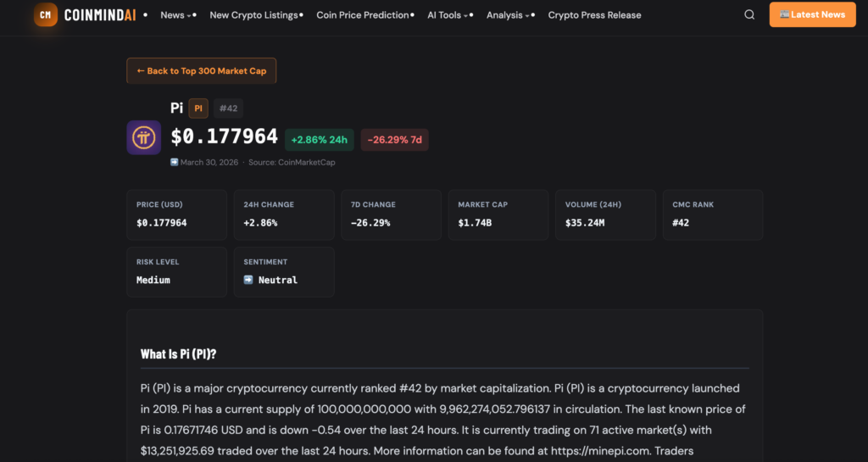Click the 24H Change stat card
The image size is (868, 462).
coord(284,214)
